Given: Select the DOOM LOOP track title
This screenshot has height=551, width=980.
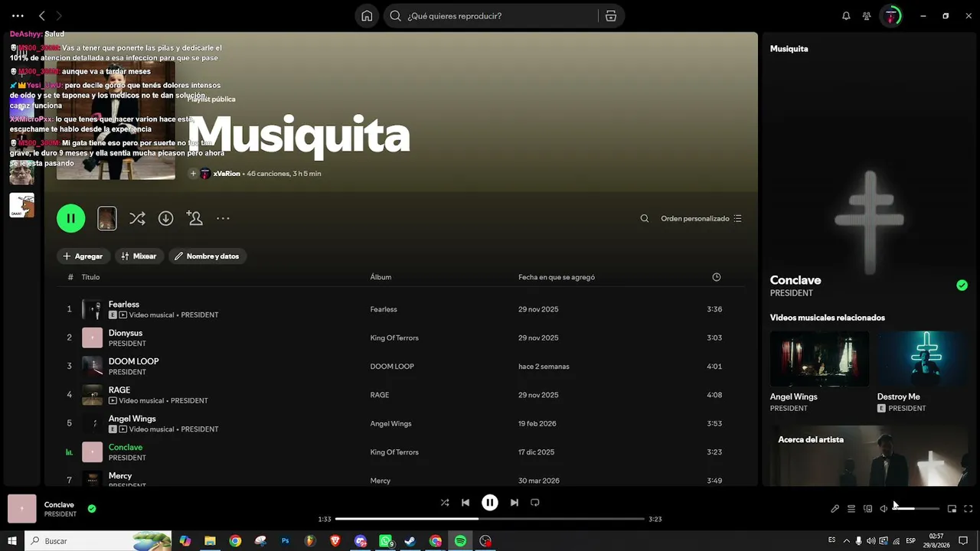Looking at the screenshot, I should (134, 361).
